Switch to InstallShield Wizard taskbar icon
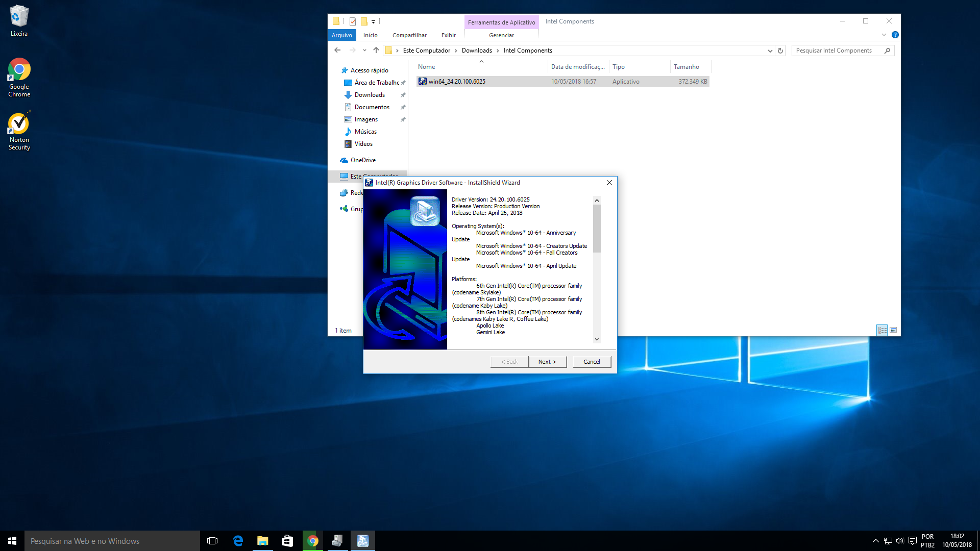Viewport: 980px width, 551px height. 363,541
